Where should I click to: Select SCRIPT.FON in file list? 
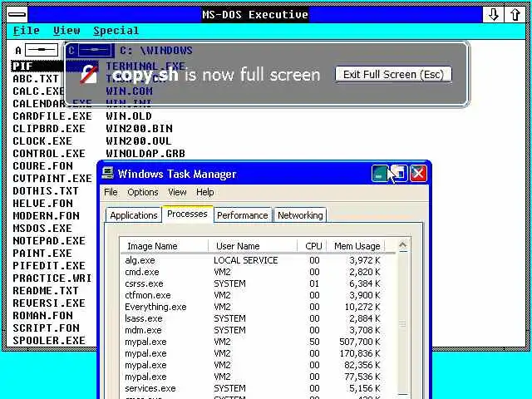pyautogui.click(x=47, y=328)
